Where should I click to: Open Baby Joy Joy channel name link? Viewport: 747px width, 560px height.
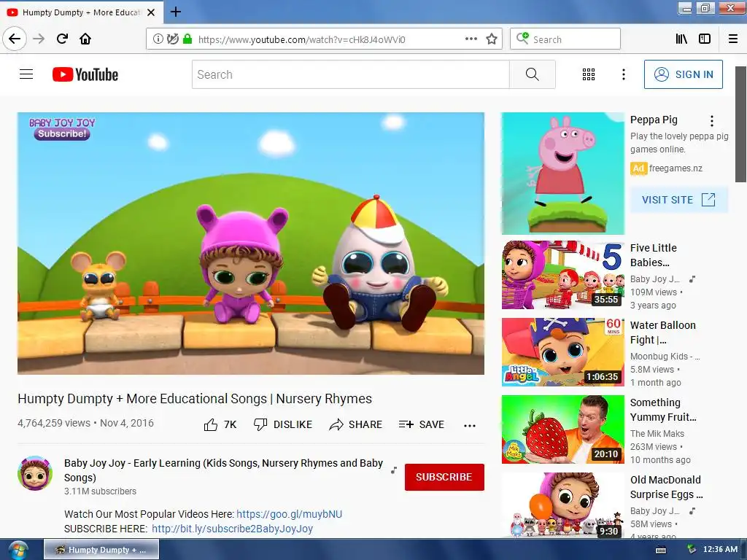223,470
